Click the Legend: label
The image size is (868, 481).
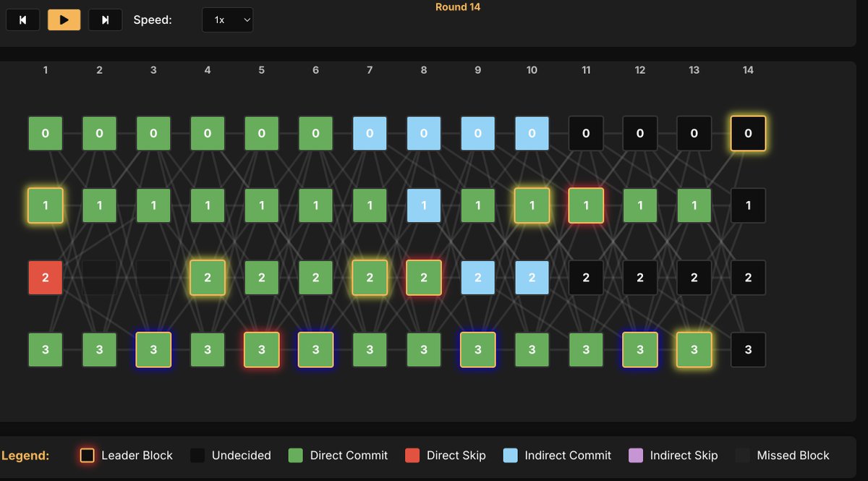[x=25, y=456]
